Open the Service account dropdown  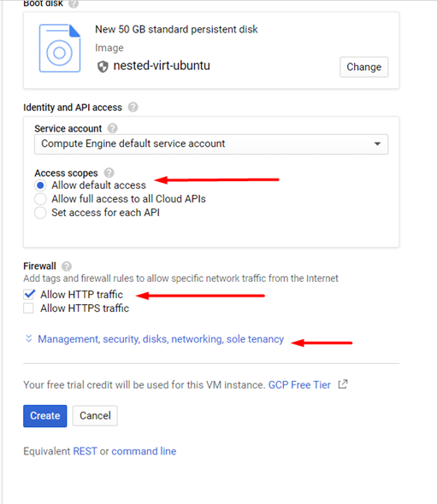coord(211,144)
